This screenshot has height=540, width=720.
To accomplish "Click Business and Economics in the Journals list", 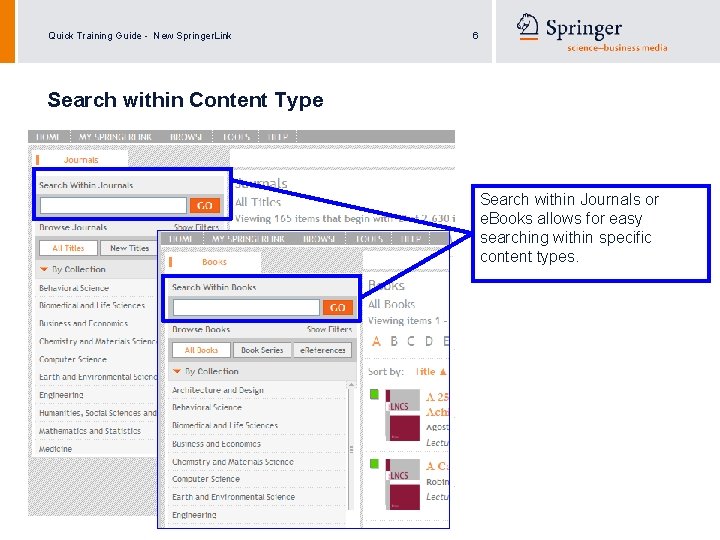I will (84, 323).
